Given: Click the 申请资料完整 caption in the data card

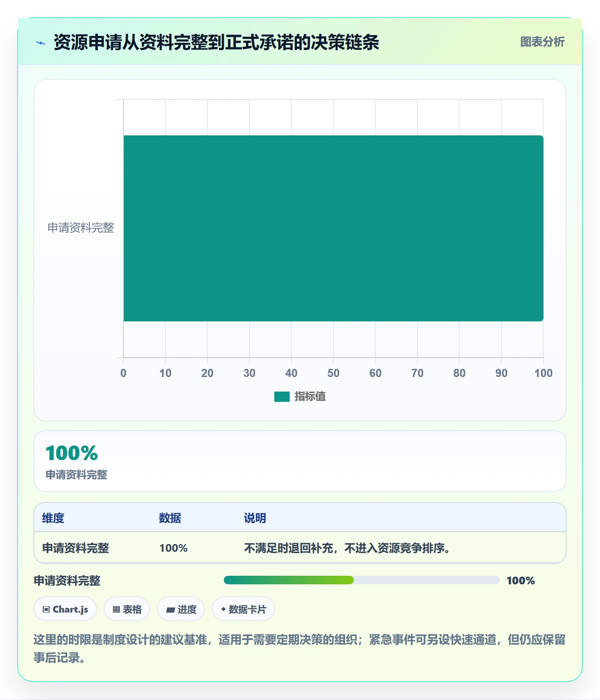Looking at the screenshot, I should pyautogui.click(x=76, y=475).
